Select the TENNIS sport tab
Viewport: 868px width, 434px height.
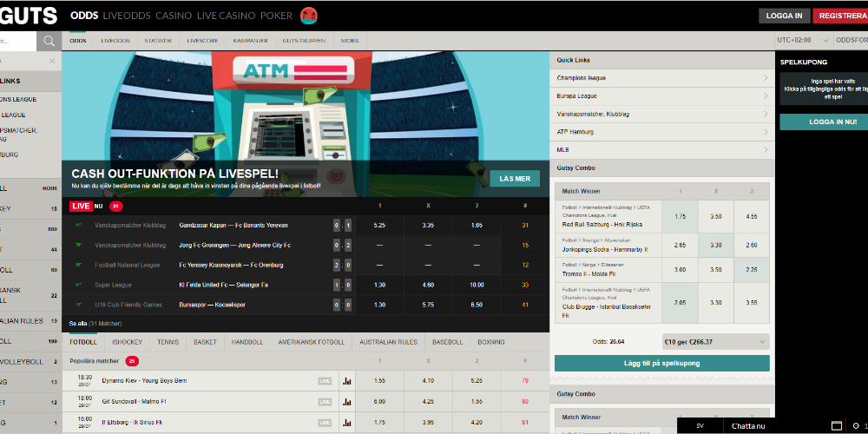click(168, 342)
